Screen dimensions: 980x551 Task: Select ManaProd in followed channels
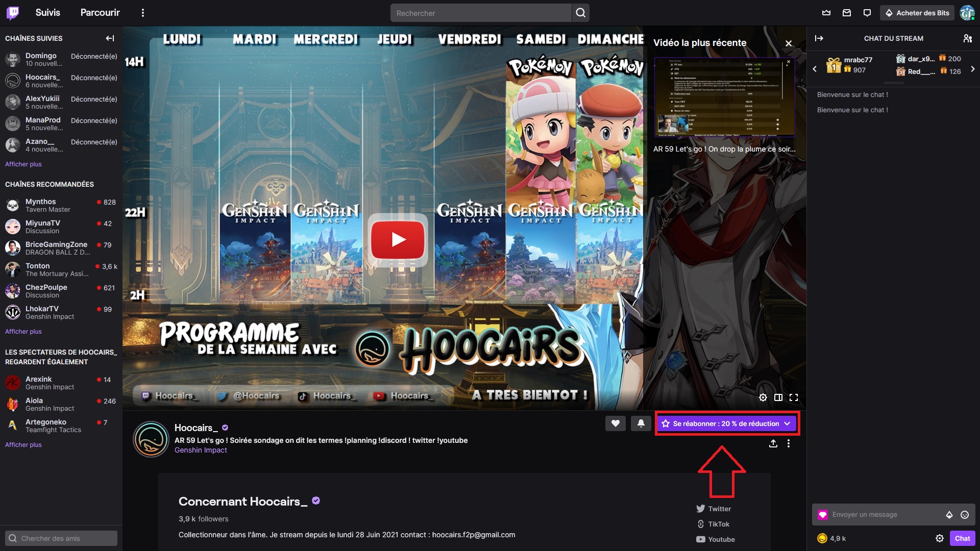61,124
